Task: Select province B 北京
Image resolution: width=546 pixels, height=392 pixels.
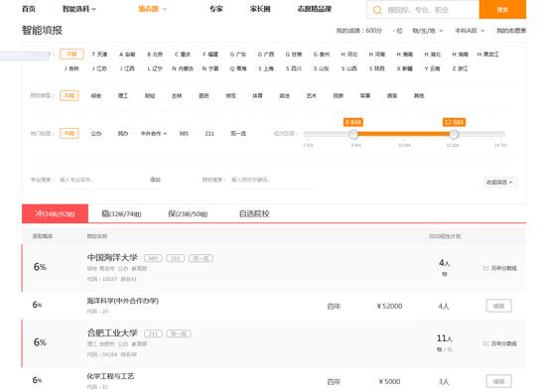Action: (x=155, y=55)
